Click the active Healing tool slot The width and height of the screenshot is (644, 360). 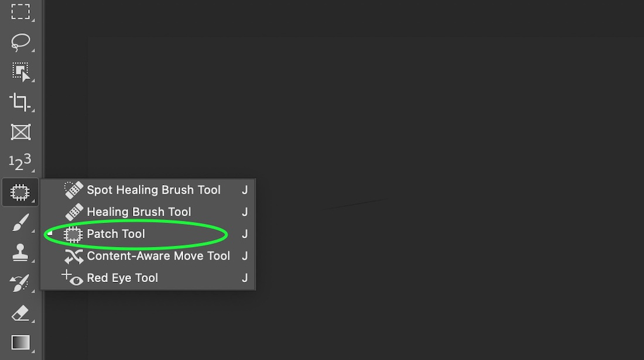click(x=20, y=191)
